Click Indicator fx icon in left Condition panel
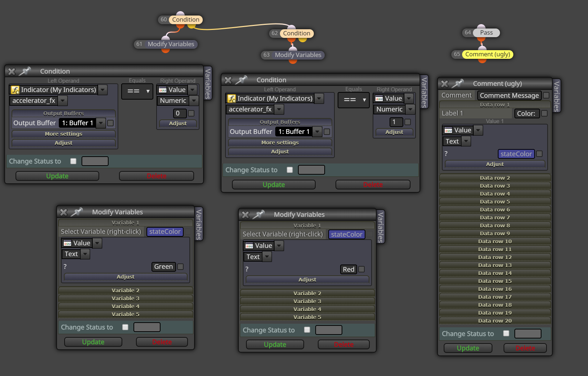 [15, 90]
